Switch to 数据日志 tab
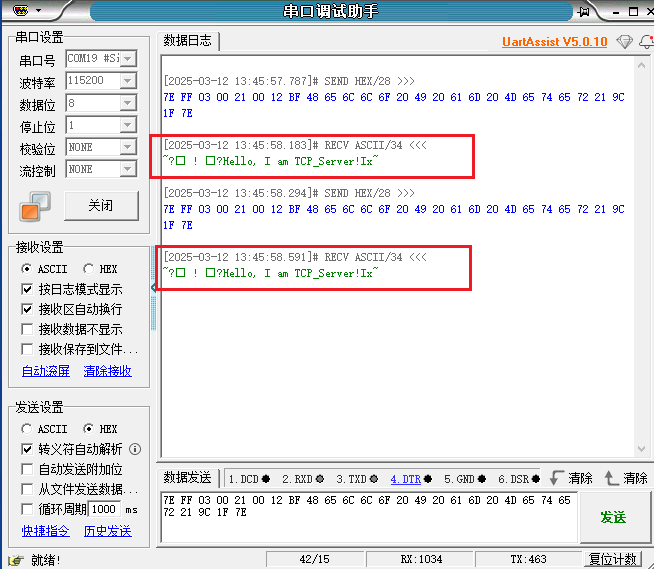 click(187, 41)
